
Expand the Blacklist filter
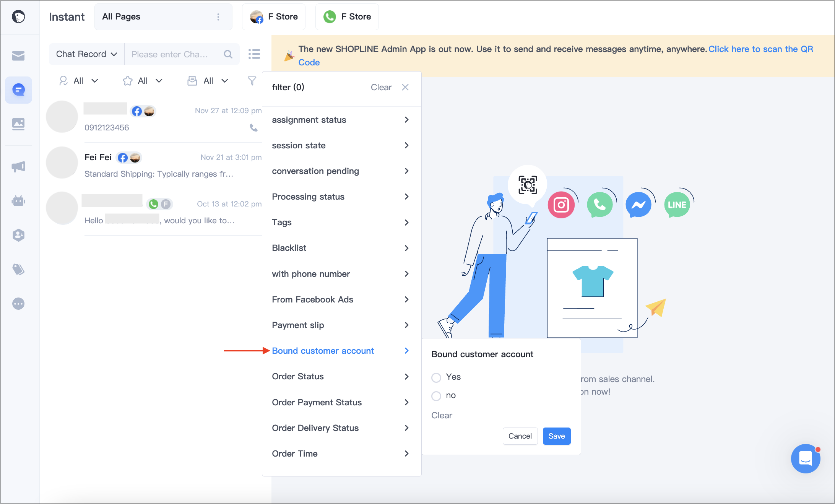341,248
